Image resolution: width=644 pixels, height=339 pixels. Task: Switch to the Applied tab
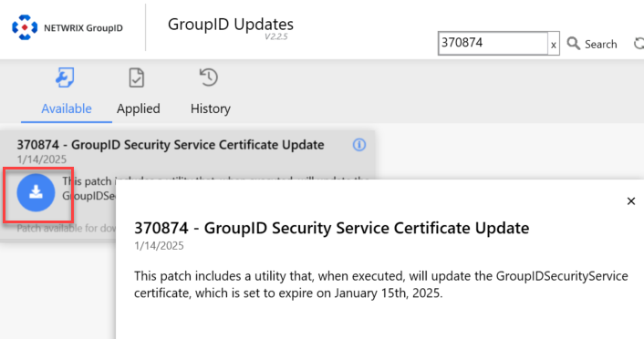(139, 94)
